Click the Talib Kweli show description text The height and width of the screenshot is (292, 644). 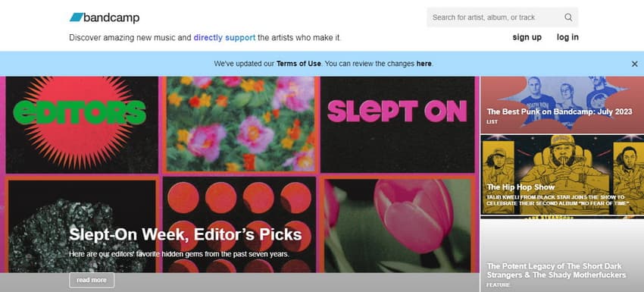pyautogui.click(x=558, y=200)
